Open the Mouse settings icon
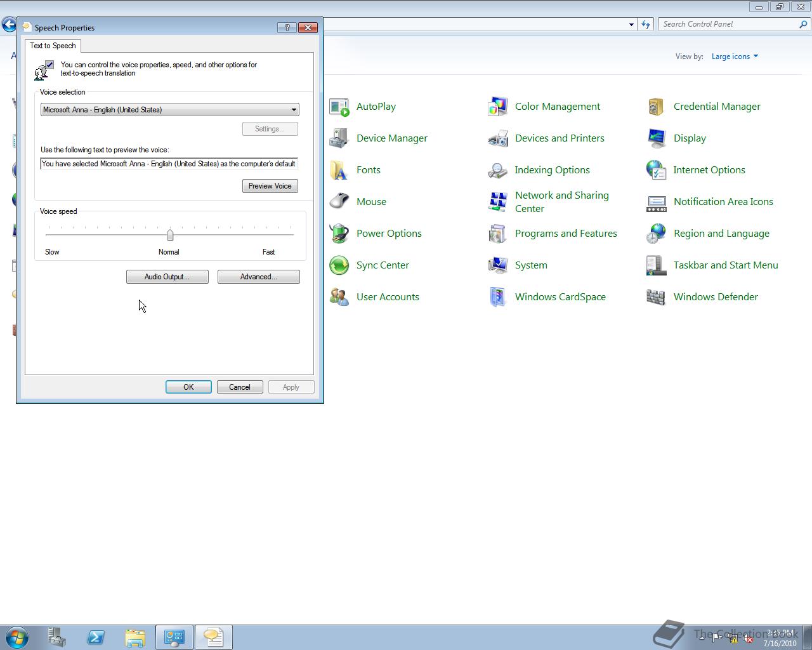This screenshot has width=812, height=650. (339, 202)
